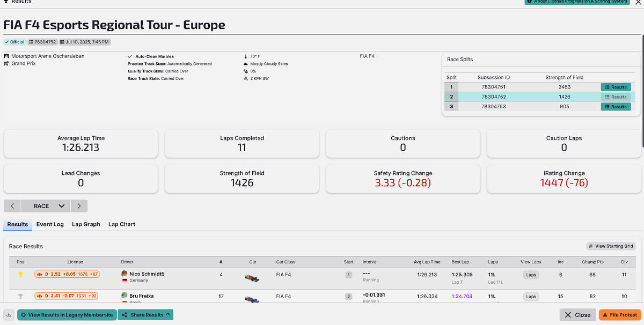Click purple best lap time 1:24.703
This screenshot has height=325, width=644.
pyautogui.click(x=462, y=296)
